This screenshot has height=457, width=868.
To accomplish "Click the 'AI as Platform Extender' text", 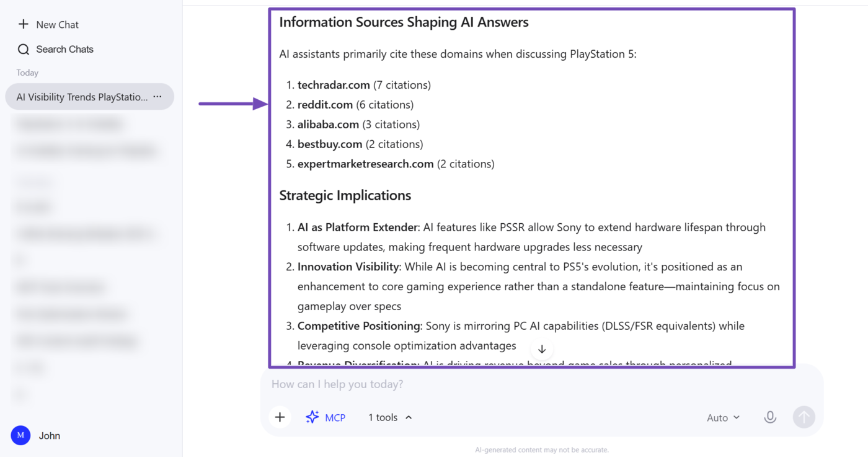I will point(358,228).
